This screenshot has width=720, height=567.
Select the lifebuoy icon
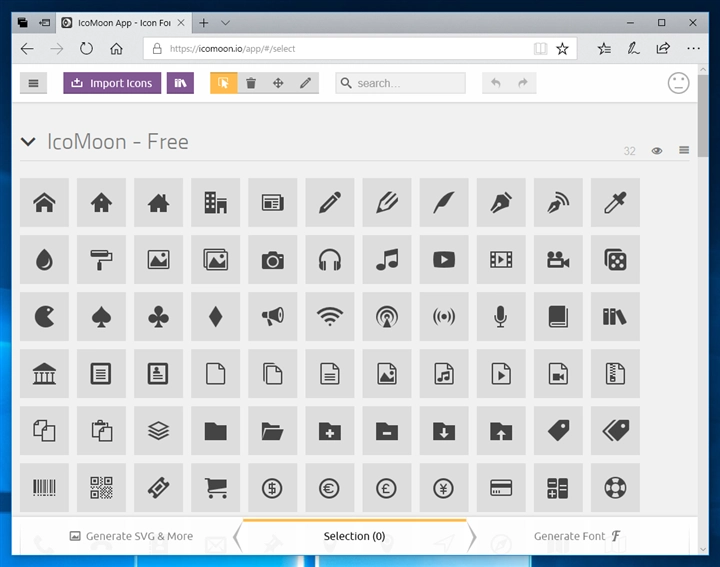tap(615, 488)
